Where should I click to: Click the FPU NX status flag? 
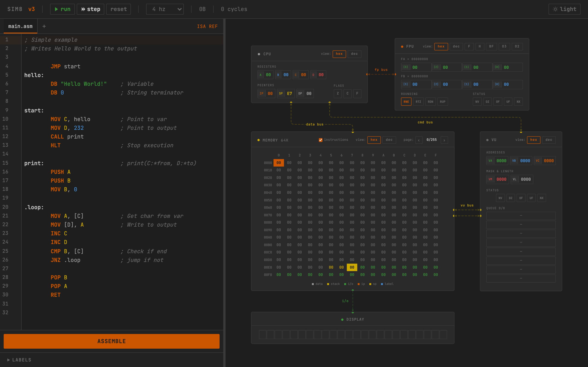[x=518, y=102]
